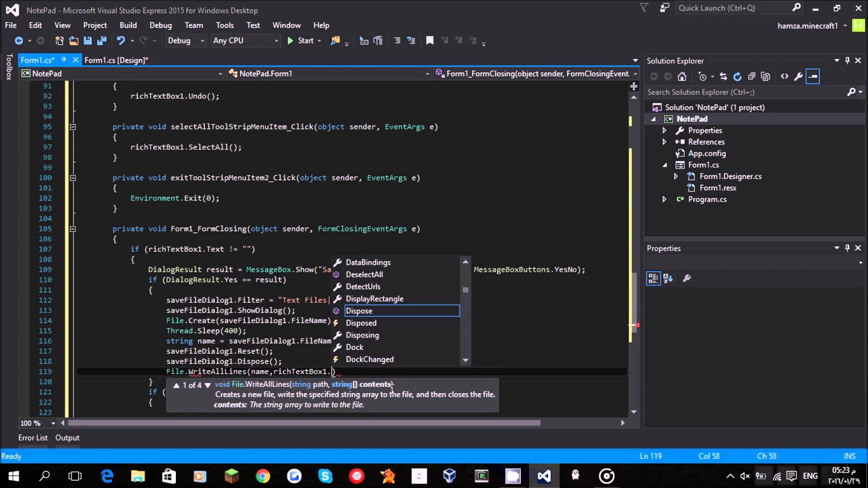Click the Quick Launch search icon

click(x=797, y=8)
